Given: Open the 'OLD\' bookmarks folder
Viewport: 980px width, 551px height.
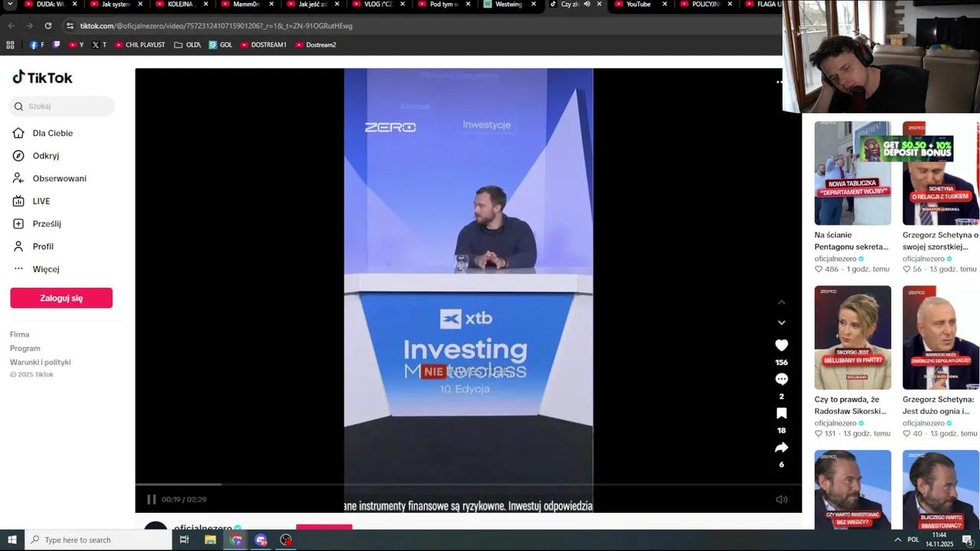Looking at the screenshot, I should (x=187, y=45).
